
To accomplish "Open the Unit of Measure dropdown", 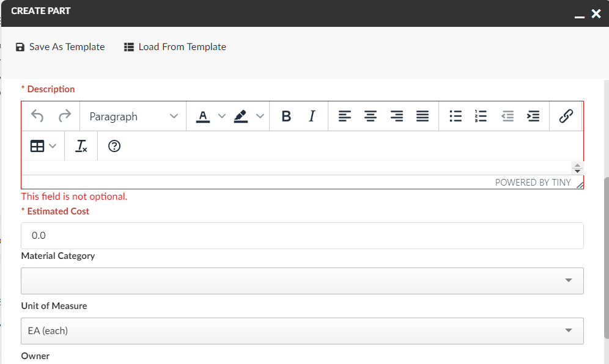I will tap(302, 331).
